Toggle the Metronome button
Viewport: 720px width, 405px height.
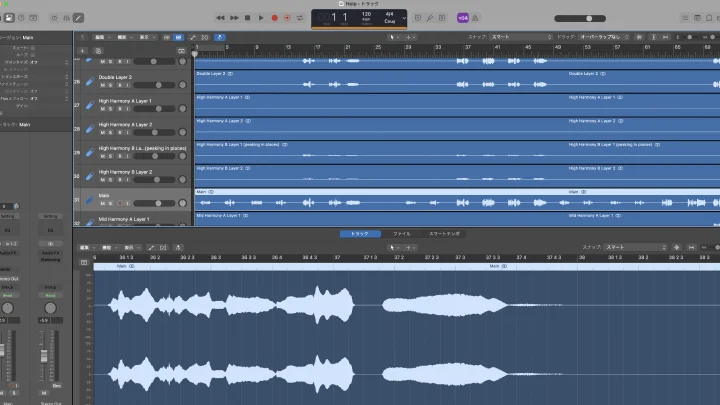point(475,18)
